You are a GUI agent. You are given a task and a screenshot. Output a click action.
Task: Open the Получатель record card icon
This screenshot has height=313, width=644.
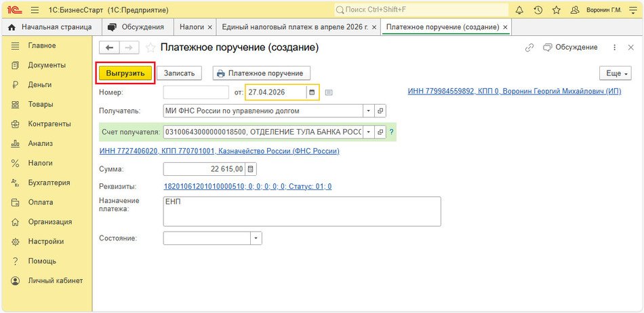point(380,111)
